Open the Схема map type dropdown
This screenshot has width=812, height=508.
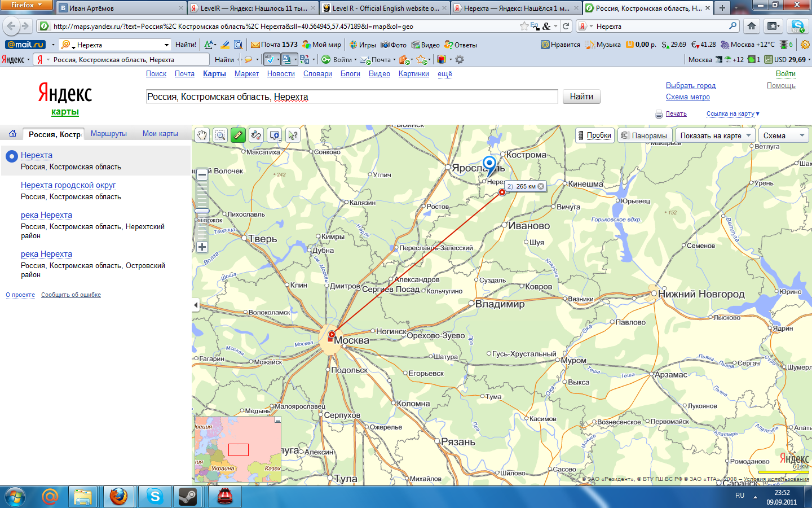pos(784,135)
